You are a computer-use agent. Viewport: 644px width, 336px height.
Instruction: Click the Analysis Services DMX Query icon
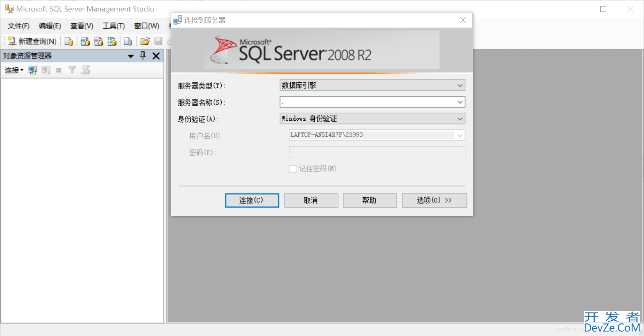click(x=98, y=41)
